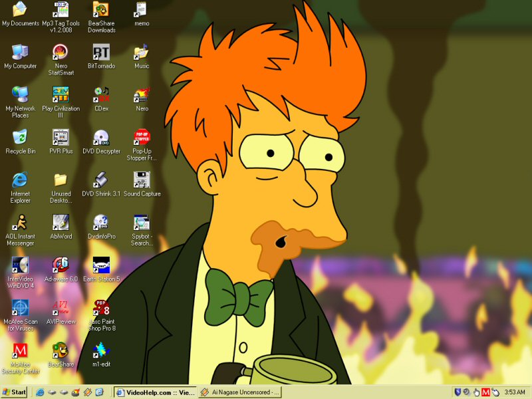532x399 pixels.
Task: Click the red McAfee M tray icon
Action: click(x=486, y=392)
